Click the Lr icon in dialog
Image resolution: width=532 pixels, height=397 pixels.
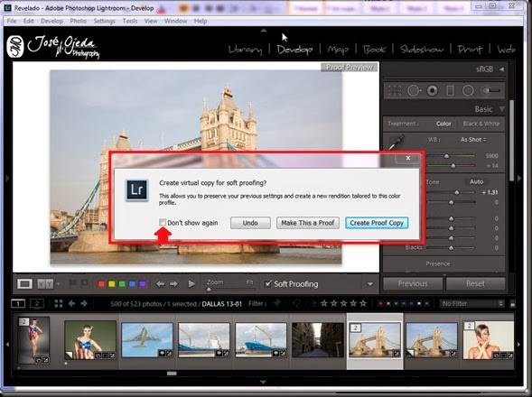(136, 189)
